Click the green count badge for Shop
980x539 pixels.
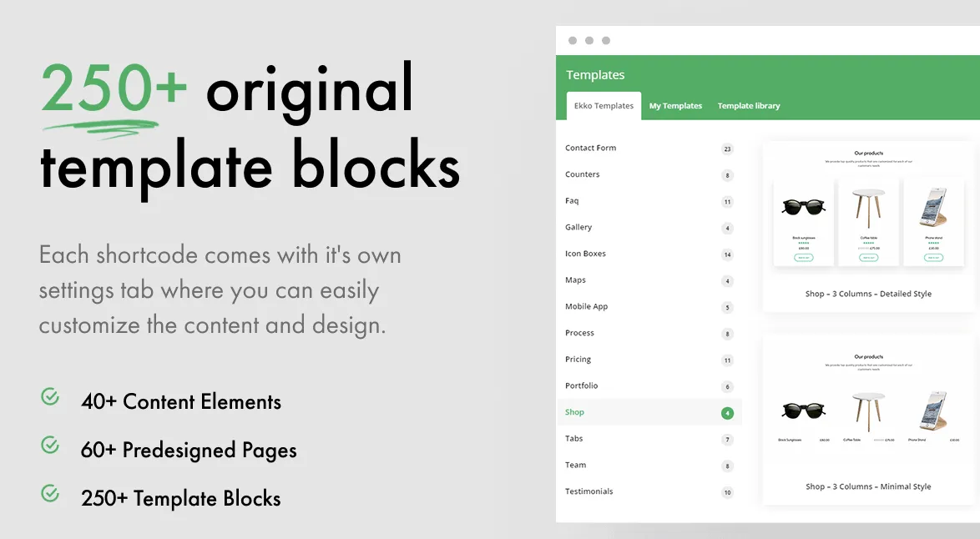click(727, 413)
